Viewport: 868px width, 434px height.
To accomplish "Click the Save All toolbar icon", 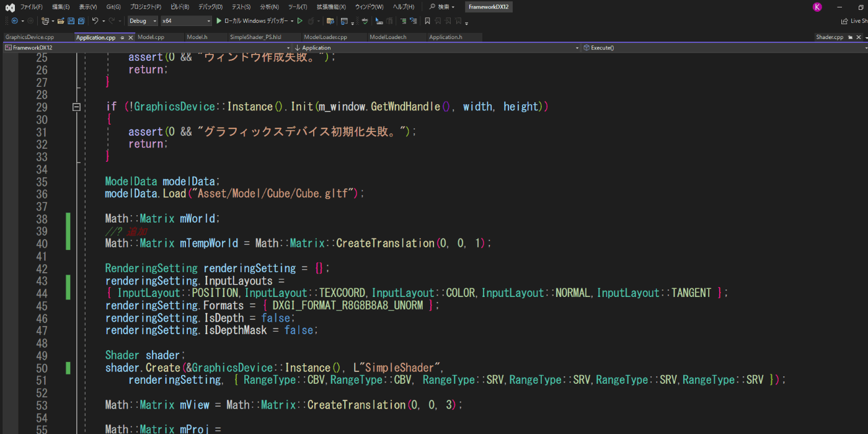I will (80, 21).
